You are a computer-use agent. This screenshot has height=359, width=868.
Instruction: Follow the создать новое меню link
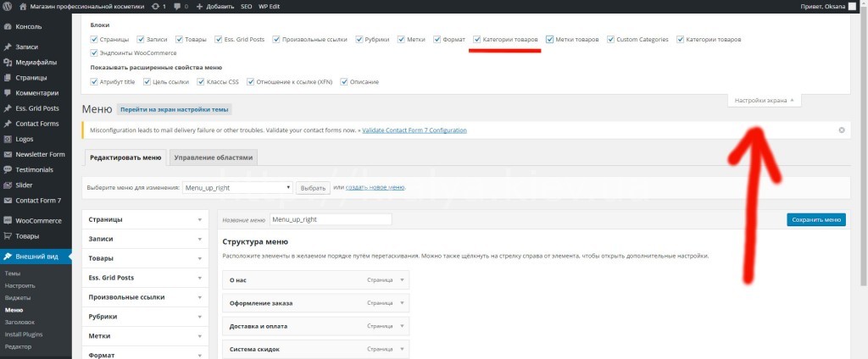(x=376, y=187)
